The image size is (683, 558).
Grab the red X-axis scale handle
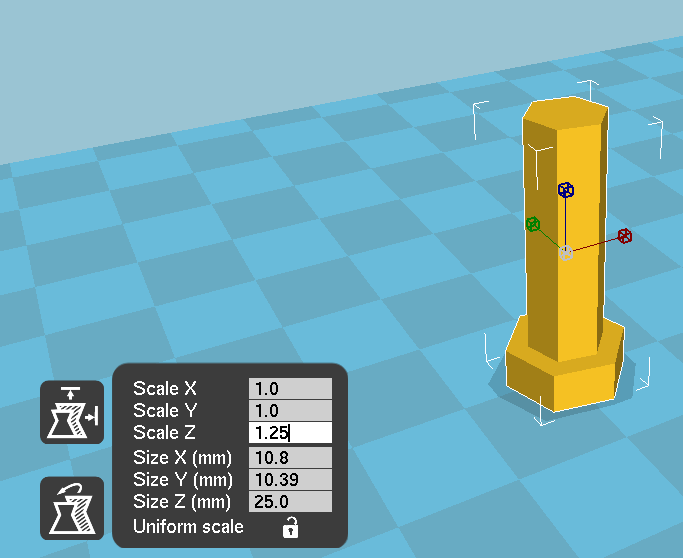[x=625, y=236]
